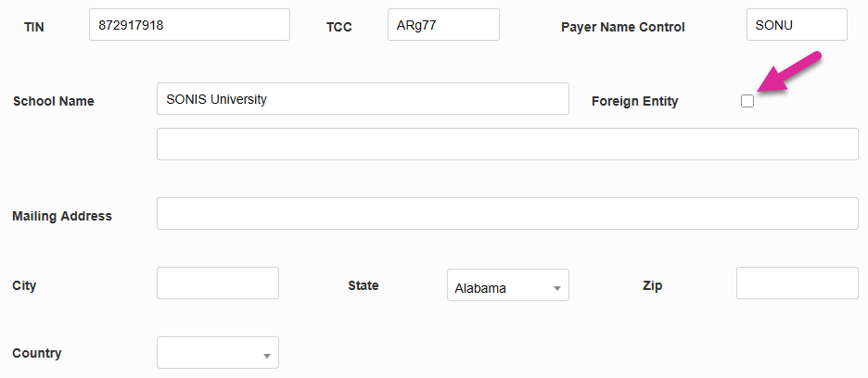
Task: Click the "Foreign Entity" label text
Action: pos(634,102)
